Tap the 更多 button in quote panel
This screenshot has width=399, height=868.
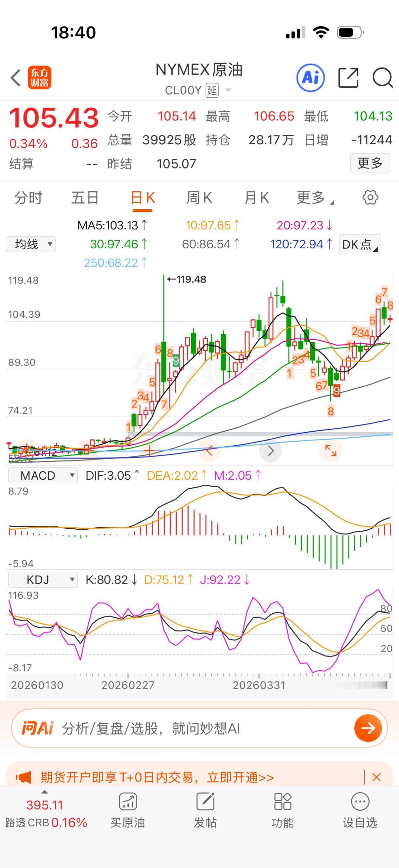click(370, 163)
